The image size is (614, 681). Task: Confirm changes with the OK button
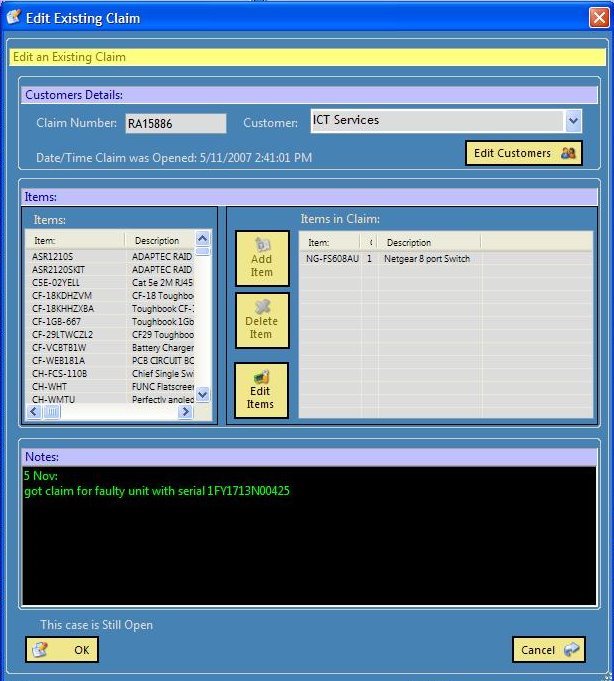(62, 650)
